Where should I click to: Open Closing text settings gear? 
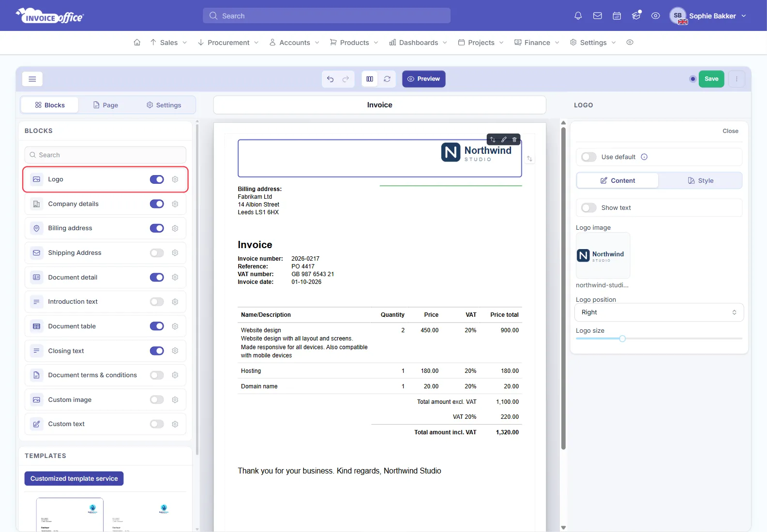click(x=175, y=351)
